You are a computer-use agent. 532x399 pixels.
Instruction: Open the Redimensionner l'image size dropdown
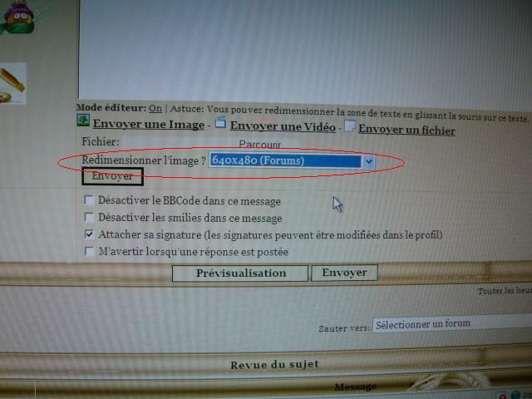pyautogui.click(x=368, y=161)
